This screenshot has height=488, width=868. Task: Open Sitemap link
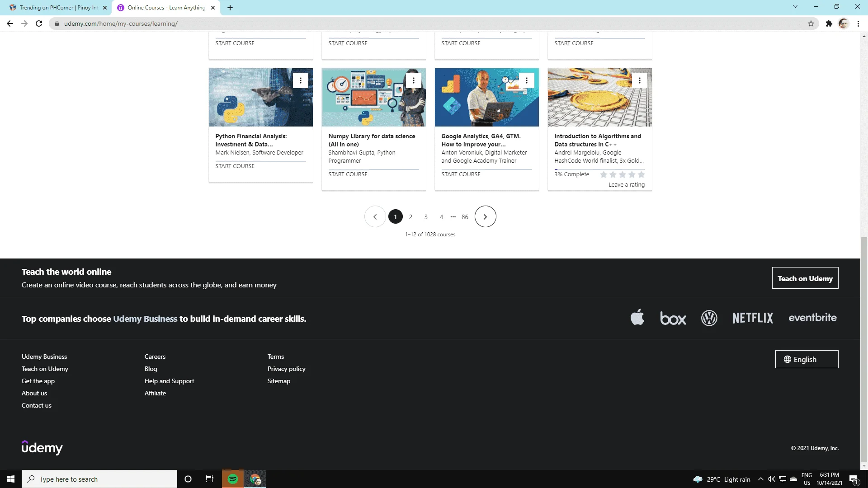(x=279, y=381)
